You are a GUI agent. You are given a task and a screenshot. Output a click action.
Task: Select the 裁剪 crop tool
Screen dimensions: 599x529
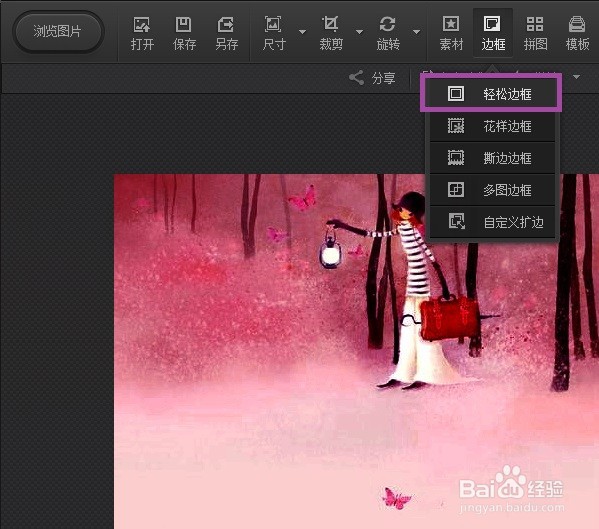tap(331, 34)
